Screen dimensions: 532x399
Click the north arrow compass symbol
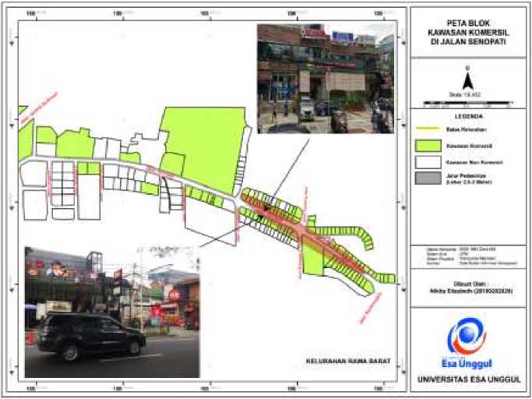click(x=467, y=80)
